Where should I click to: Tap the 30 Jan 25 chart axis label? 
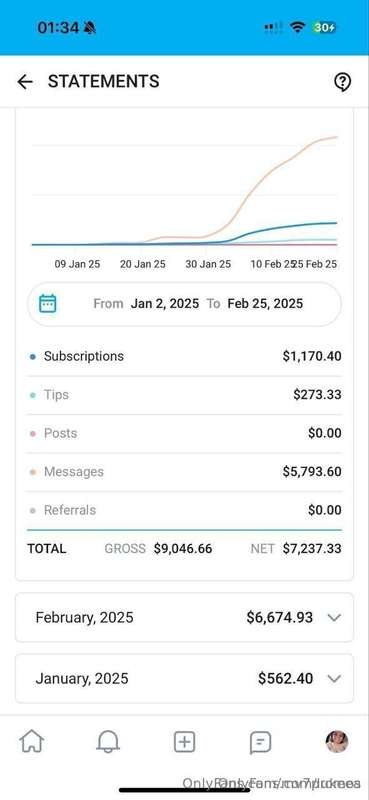208,264
